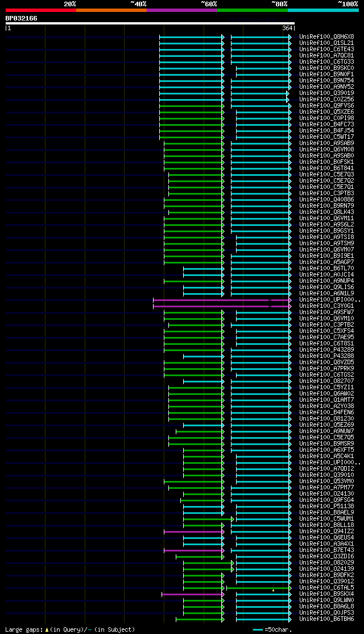Image resolution: width=364 pixels, height=634 pixels.
Task: Click the UniRef100_B4FJ54 entry
Action: [327, 130]
